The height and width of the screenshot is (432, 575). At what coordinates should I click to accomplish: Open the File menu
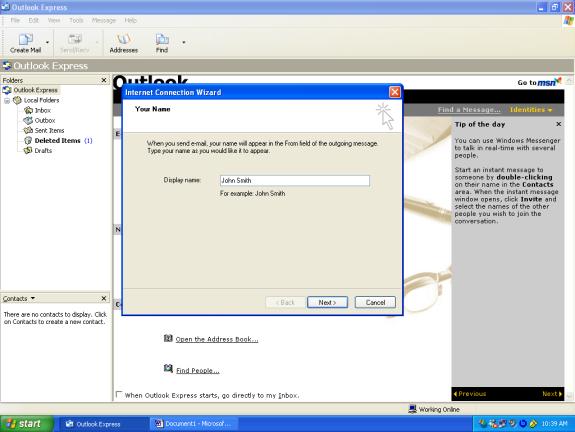pyautogui.click(x=15, y=20)
